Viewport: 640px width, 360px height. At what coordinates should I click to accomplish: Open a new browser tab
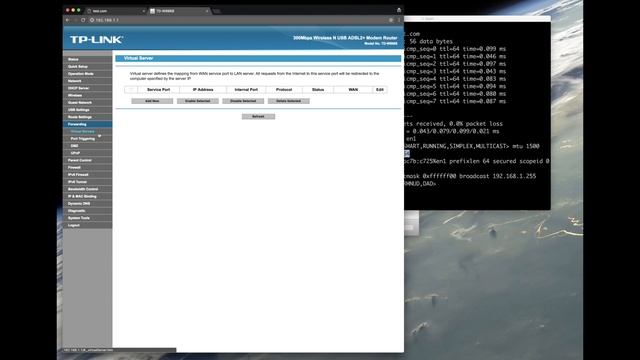tap(217, 11)
